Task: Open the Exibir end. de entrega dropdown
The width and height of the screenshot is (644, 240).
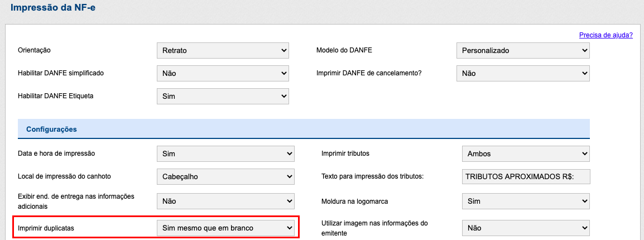Action: (x=225, y=200)
